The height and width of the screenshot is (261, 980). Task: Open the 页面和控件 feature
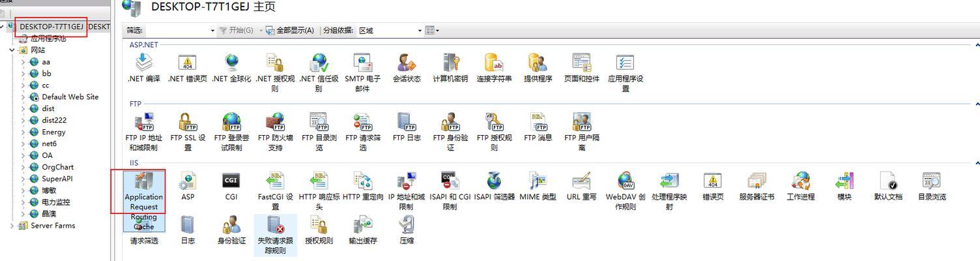(x=582, y=69)
